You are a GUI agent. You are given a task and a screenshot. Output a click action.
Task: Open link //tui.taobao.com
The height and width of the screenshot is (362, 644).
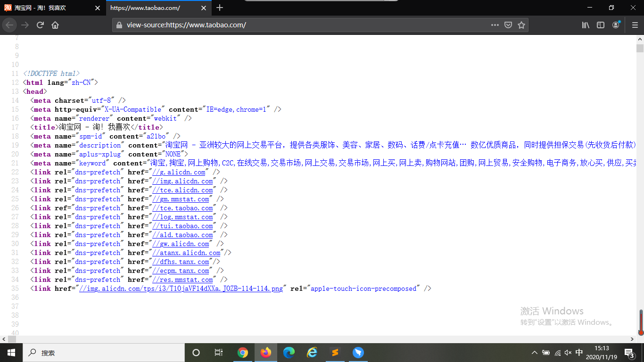pos(182,226)
